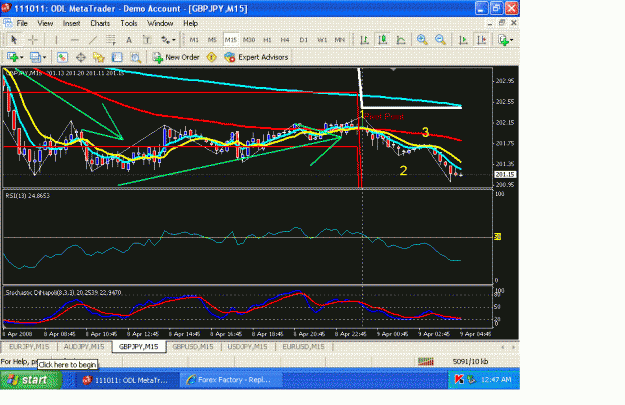Select the horizontal line drawing tool
The width and height of the screenshot is (625, 405).
pyautogui.click(x=74, y=39)
